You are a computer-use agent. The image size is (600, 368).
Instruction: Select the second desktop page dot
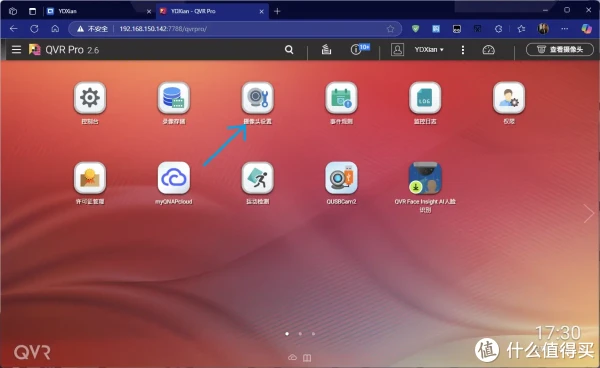pyautogui.click(x=300, y=334)
